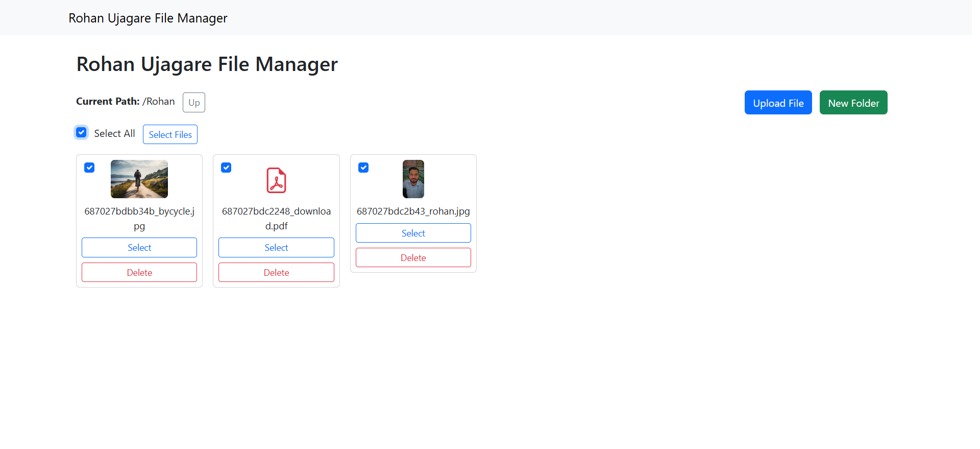
Task: Go Up one directory level
Action: [194, 103]
